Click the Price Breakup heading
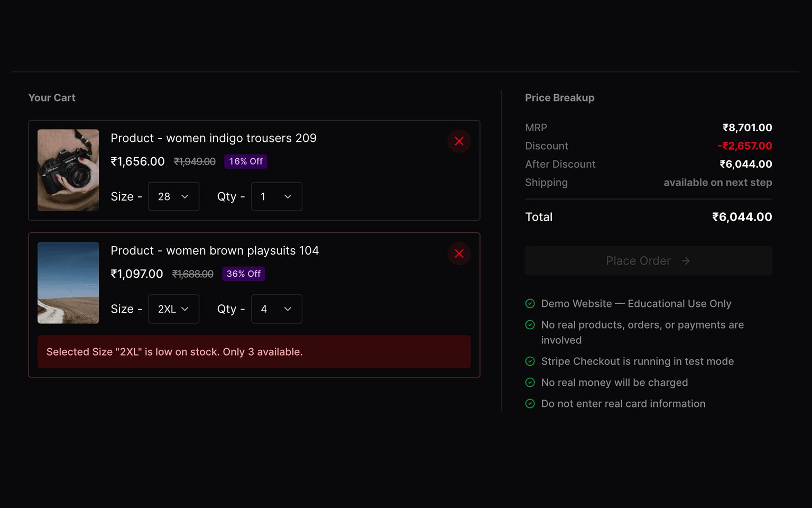 559,98
